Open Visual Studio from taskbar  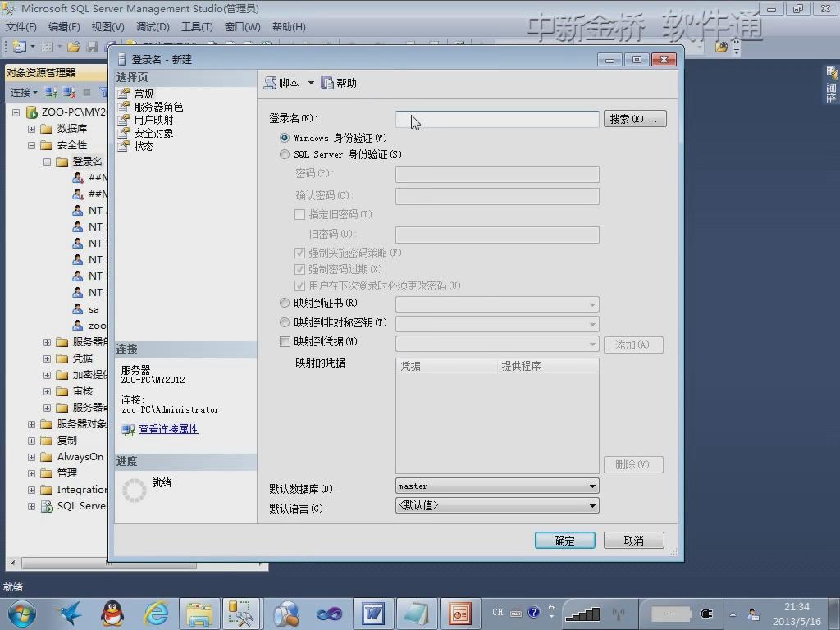(329, 614)
